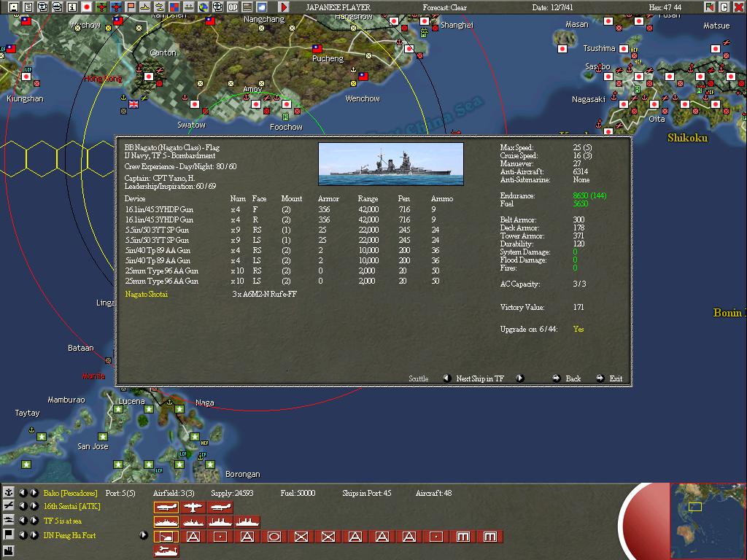The width and height of the screenshot is (747, 560).
Task: Select the landing craft icon below land units
Action: 166,551
